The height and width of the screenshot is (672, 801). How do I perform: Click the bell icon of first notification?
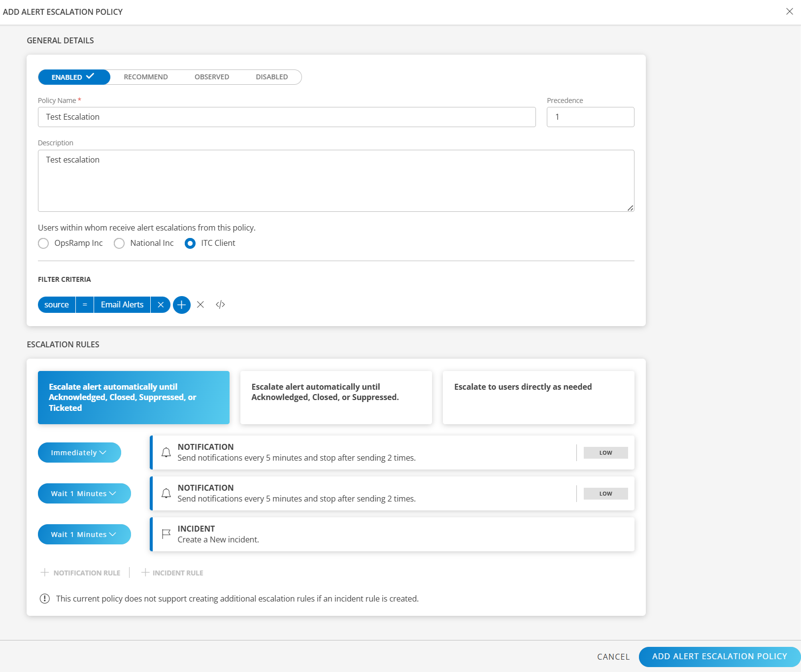click(167, 452)
